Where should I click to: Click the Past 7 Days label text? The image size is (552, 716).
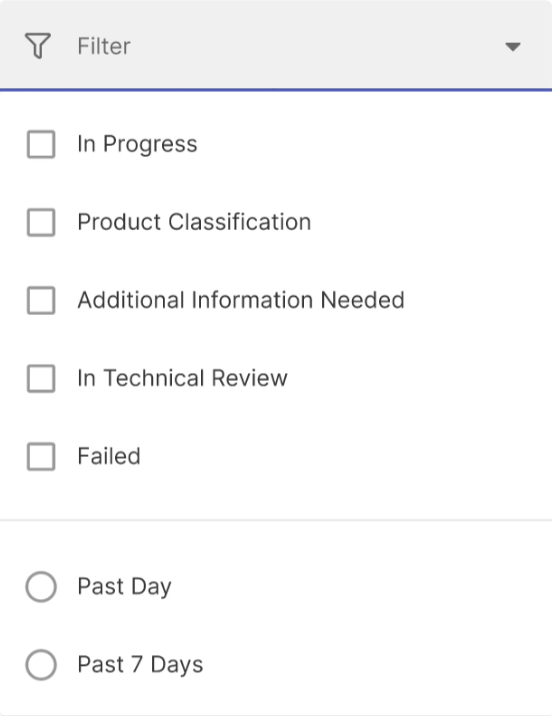click(x=140, y=664)
